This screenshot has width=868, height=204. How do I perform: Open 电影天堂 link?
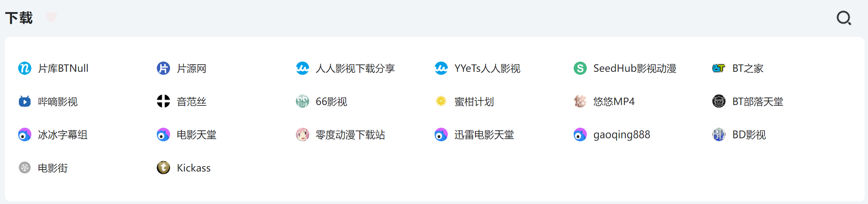pyautogui.click(x=196, y=135)
